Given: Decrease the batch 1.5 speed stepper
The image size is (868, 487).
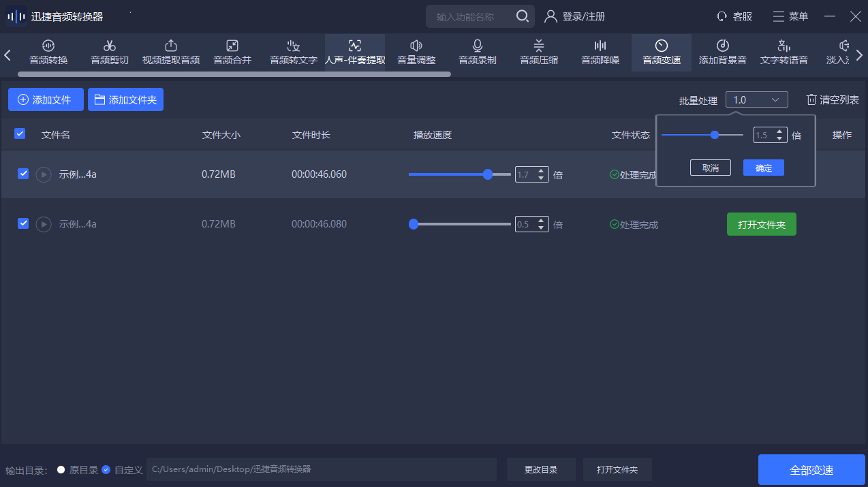Looking at the screenshot, I should coord(779,138).
